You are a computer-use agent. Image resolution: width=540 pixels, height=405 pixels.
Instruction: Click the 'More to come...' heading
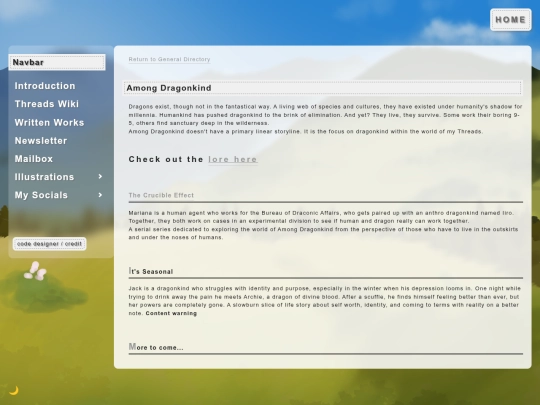point(156,347)
